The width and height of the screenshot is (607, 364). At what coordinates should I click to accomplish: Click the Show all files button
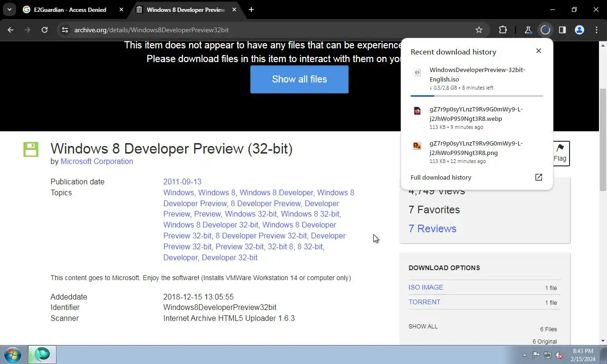pos(299,79)
